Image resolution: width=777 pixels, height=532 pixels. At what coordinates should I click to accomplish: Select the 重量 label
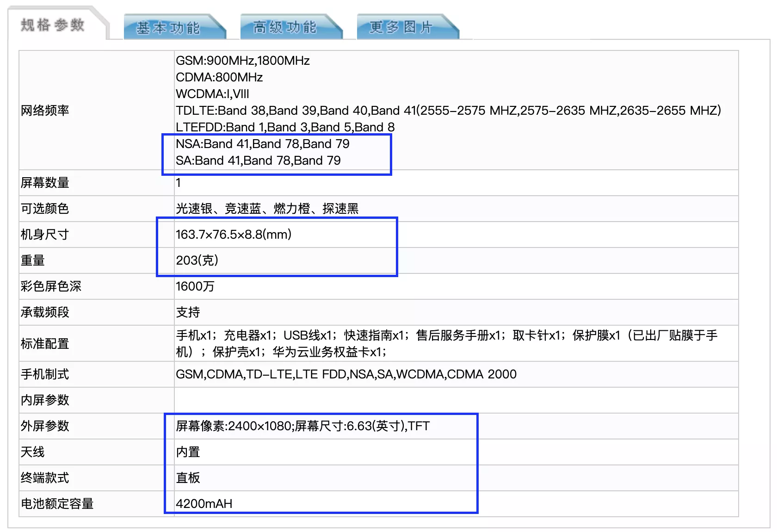pyautogui.click(x=32, y=260)
